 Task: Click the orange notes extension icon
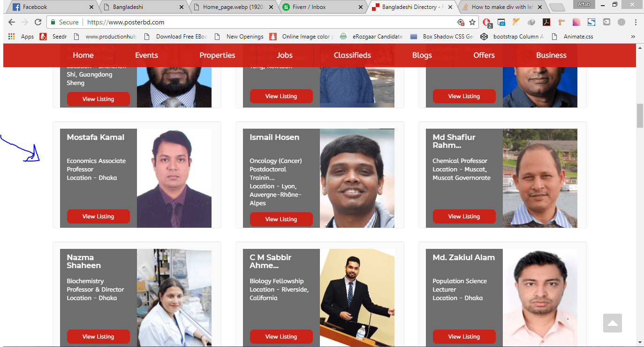(516, 22)
